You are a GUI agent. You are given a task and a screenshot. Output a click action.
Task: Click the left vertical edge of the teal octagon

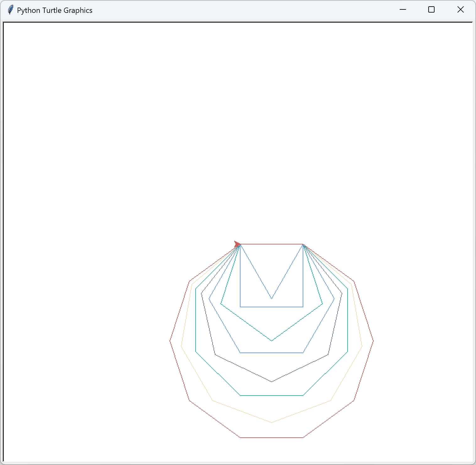click(x=196, y=320)
